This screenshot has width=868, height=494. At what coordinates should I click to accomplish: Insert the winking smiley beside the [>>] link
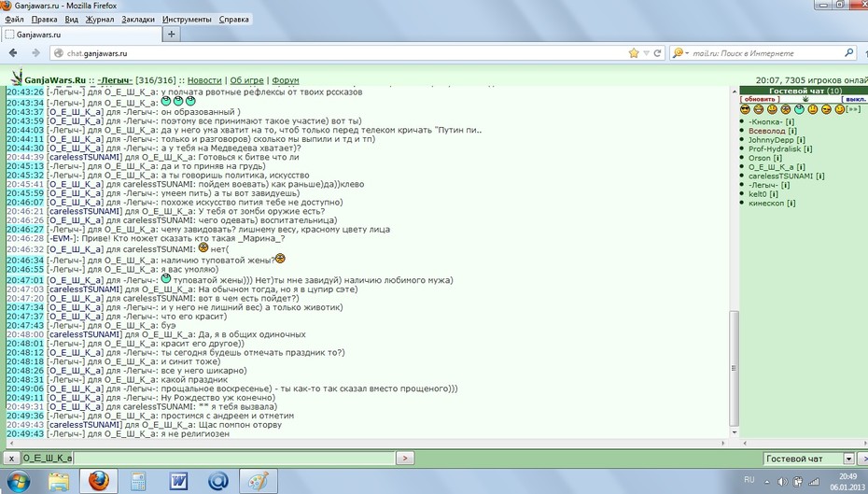[840, 109]
